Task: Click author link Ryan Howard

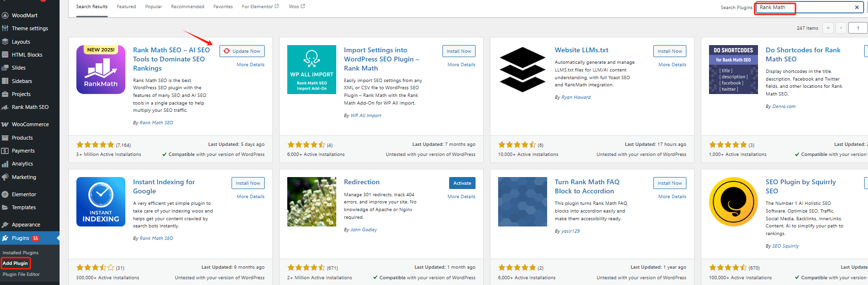Action: (576, 97)
